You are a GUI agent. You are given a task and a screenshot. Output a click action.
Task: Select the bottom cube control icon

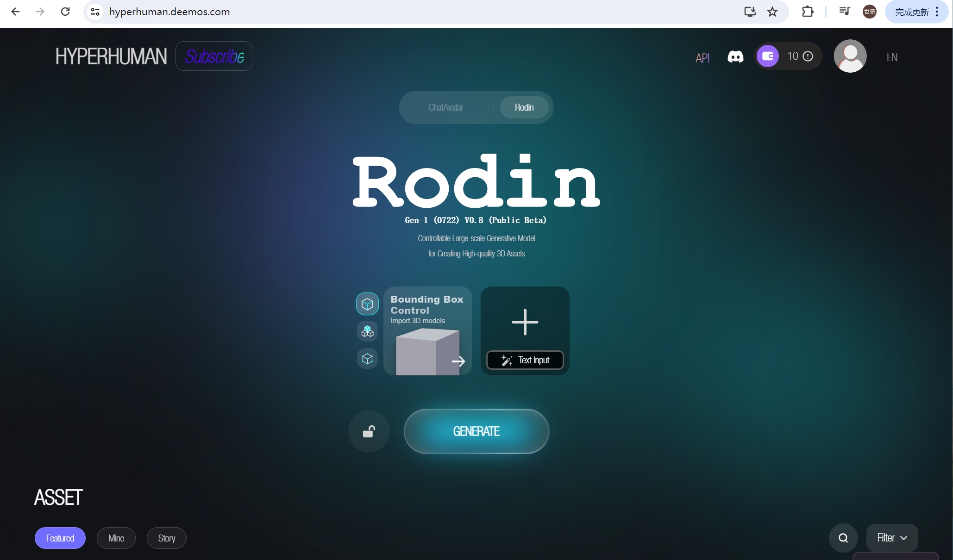click(x=367, y=359)
